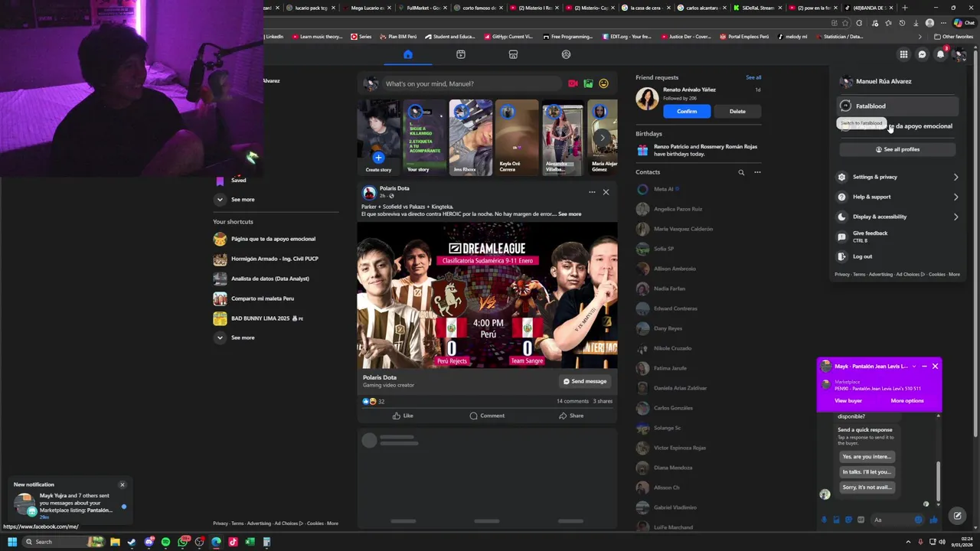Screen dimensions: 980x551
Task: Click the voice clip microphone icon in chat
Action: [824, 520]
